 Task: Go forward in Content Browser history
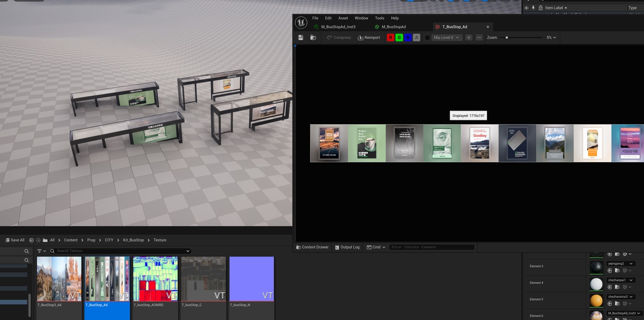38,240
